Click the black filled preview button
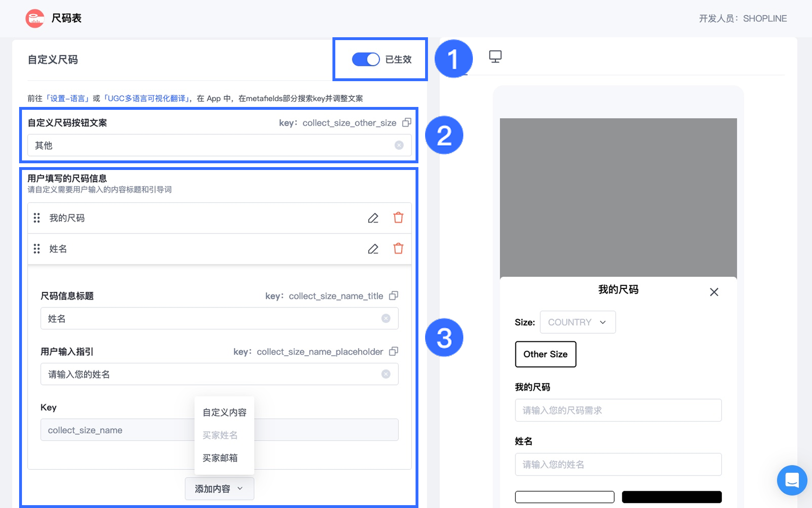Screen dimensions: 812x508 pos(672,497)
